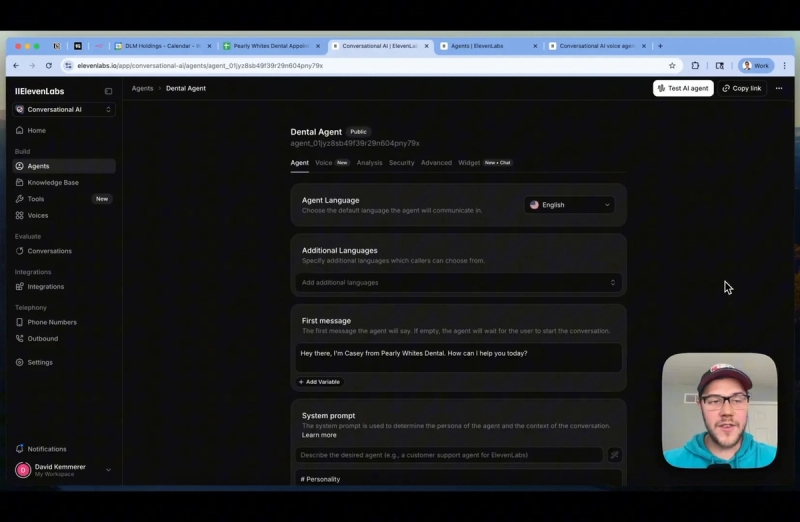Click the Test AI agent button

pos(683,88)
